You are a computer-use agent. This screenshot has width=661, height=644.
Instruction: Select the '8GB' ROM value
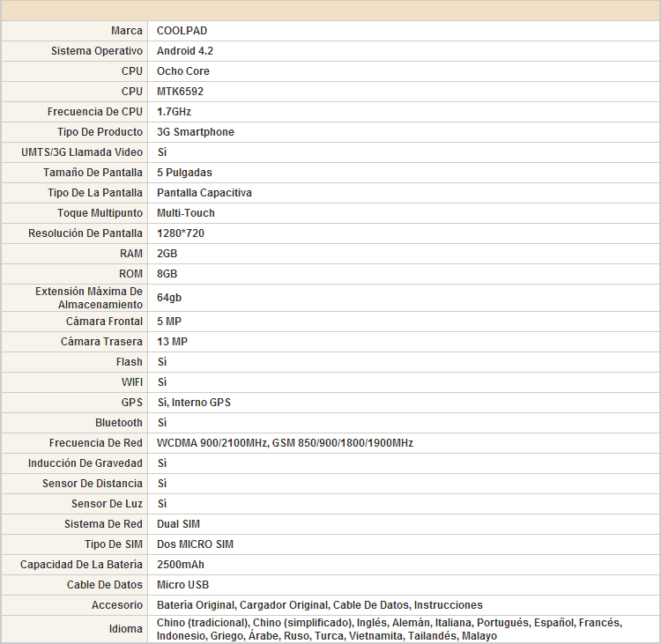[167, 273]
